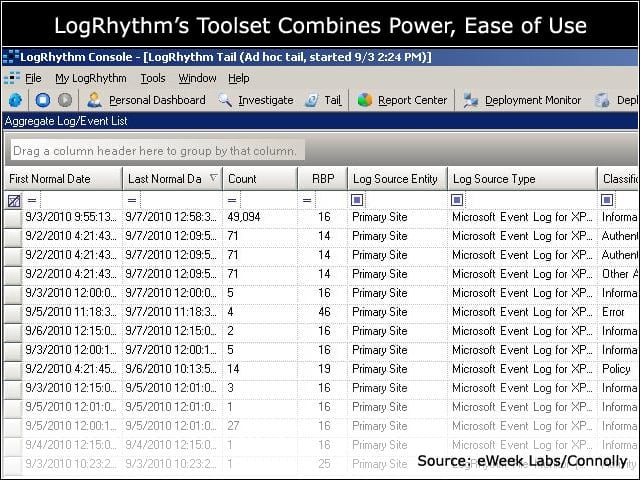Click equals operator in Count filter
Viewport: 640px width, 480px height.
point(232,200)
